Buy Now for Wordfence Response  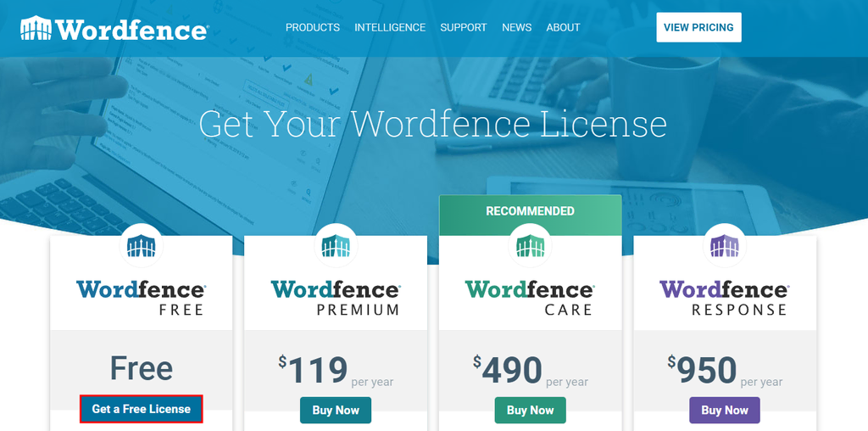tap(725, 410)
